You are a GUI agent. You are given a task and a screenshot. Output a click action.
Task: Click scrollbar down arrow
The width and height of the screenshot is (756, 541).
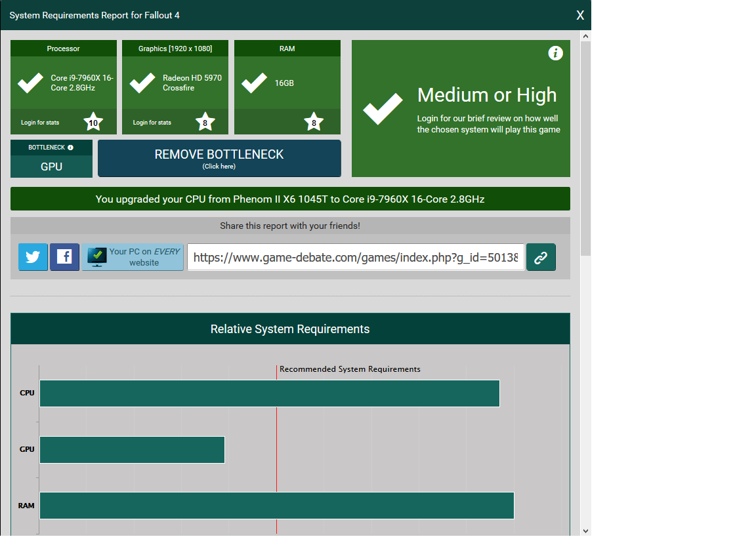tap(585, 531)
